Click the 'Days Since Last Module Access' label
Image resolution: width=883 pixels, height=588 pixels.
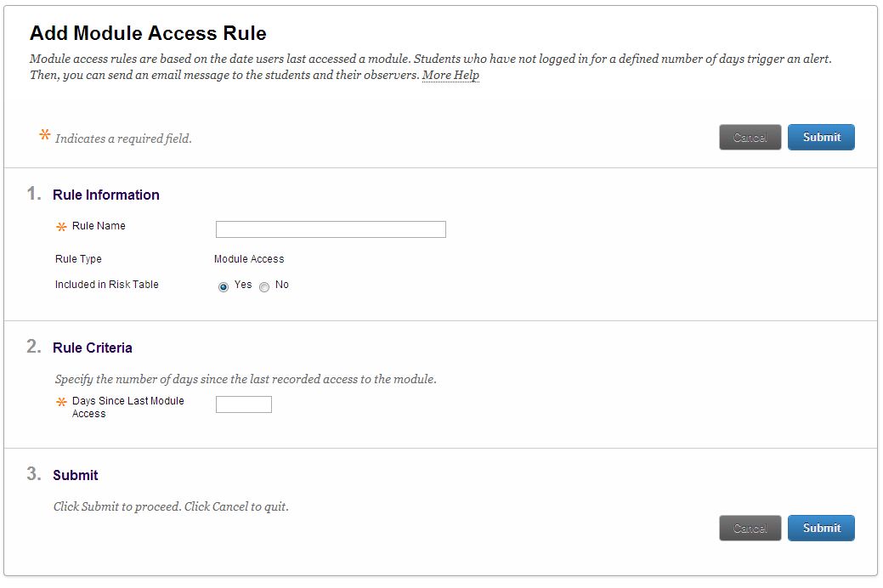[127, 407]
